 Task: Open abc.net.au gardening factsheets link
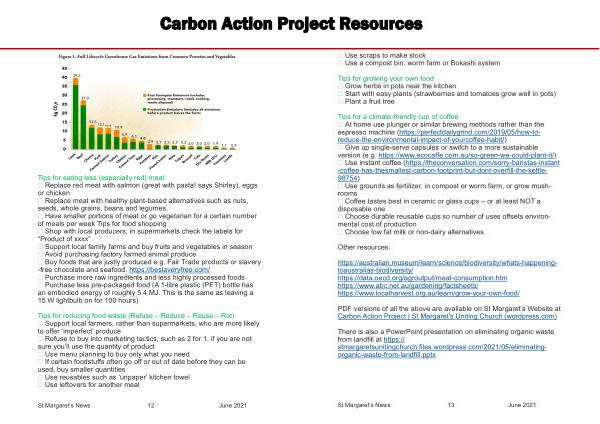[408, 285]
